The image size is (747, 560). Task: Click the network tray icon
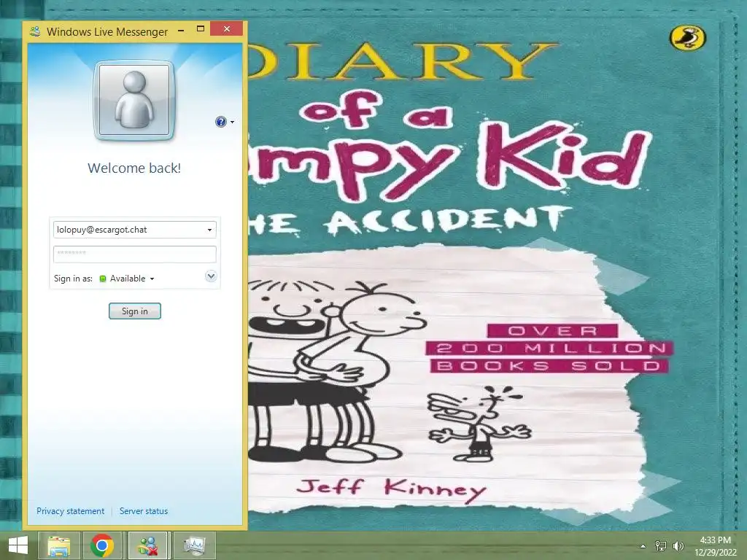coord(661,546)
